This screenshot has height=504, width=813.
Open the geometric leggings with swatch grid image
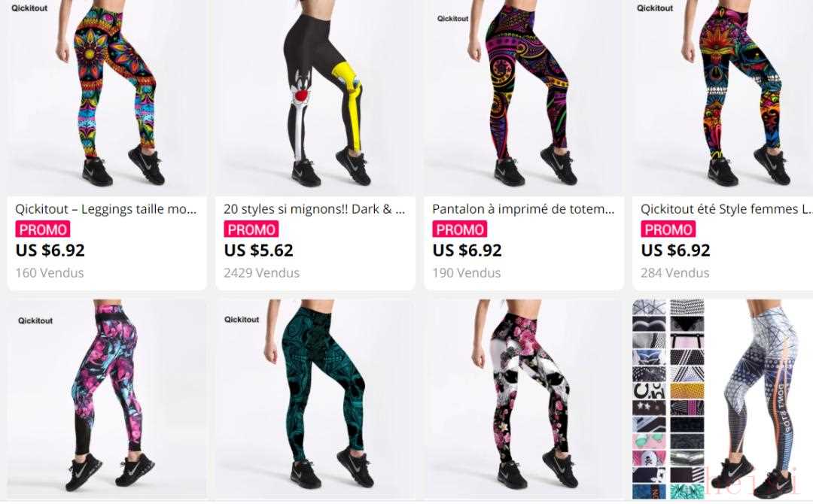[723, 399]
